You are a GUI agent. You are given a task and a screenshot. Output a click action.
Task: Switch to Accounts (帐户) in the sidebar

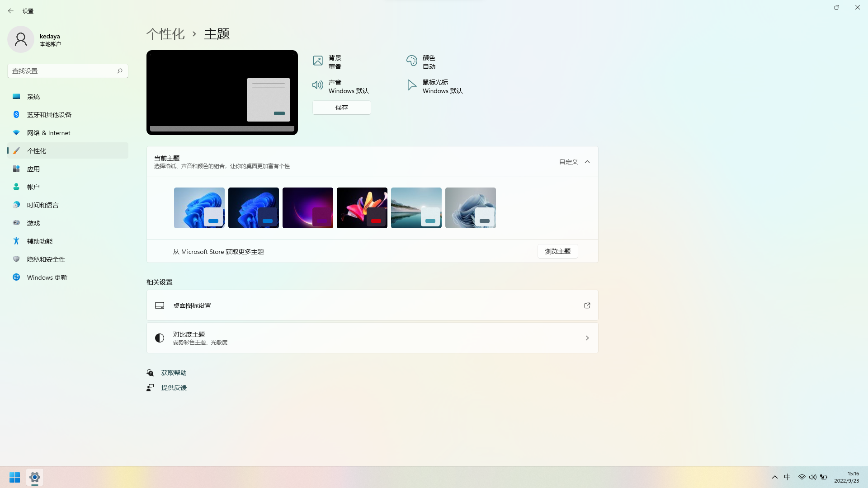(33, 187)
